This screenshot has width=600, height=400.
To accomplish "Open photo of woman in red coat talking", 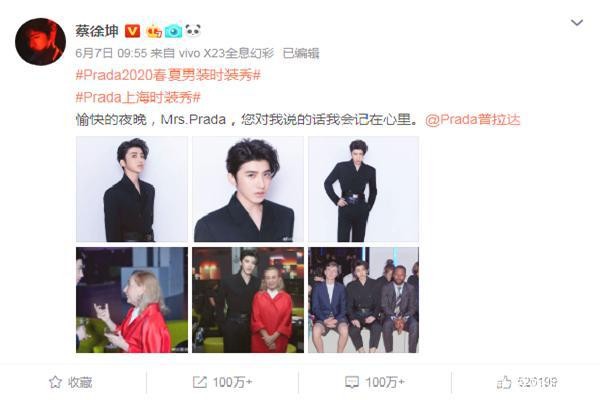I will (132, 300).
